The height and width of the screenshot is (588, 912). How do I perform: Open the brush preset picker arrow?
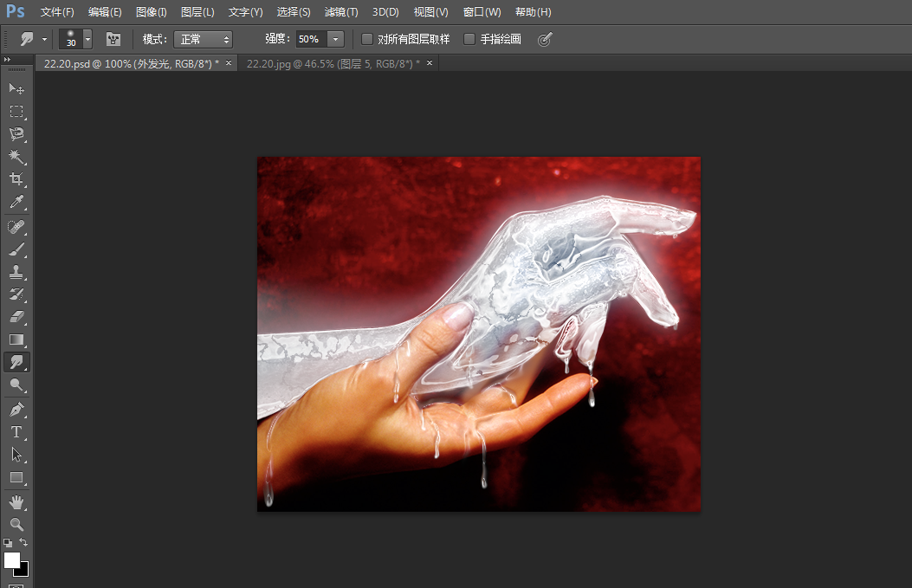[87, 39]
